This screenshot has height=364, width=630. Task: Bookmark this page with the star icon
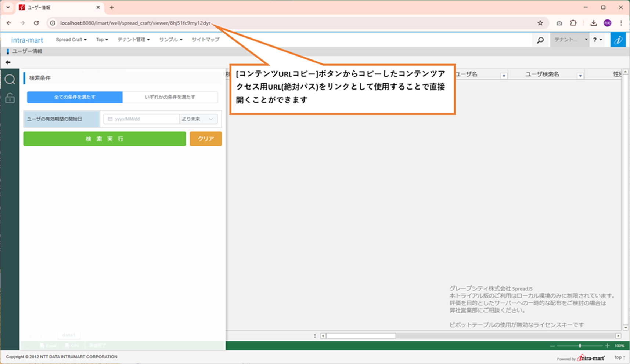click(540, 23)
